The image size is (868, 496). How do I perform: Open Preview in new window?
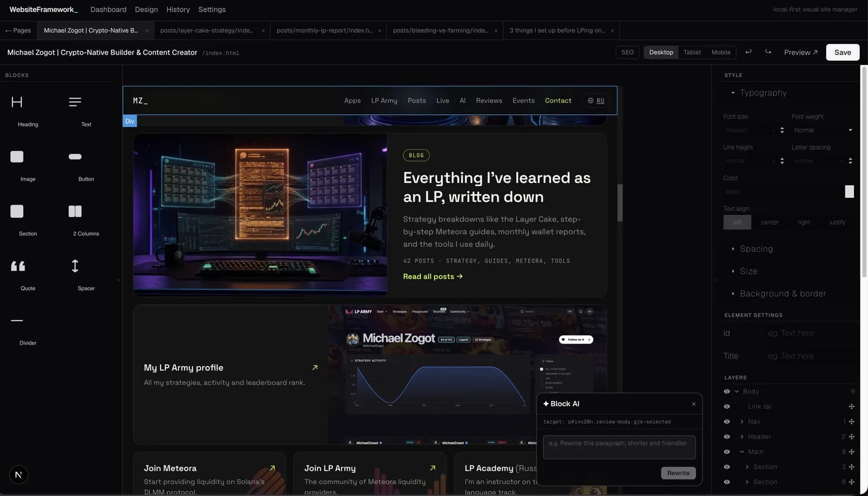tap(801, 52)
